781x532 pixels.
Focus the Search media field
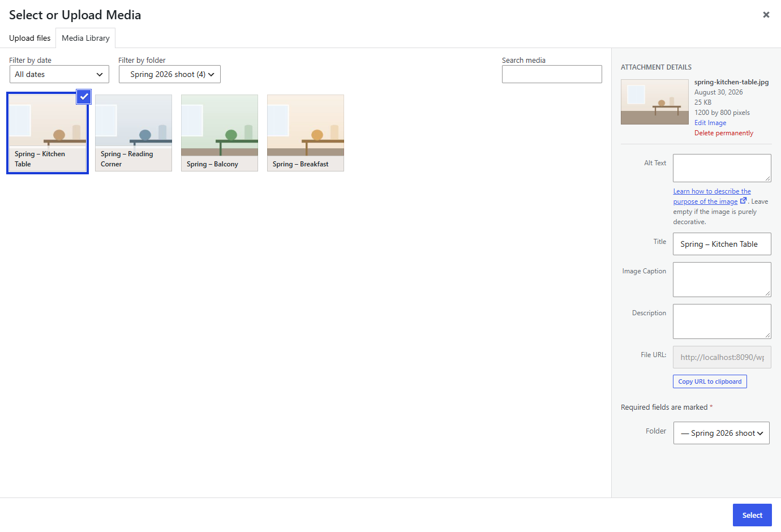point(552,74)
